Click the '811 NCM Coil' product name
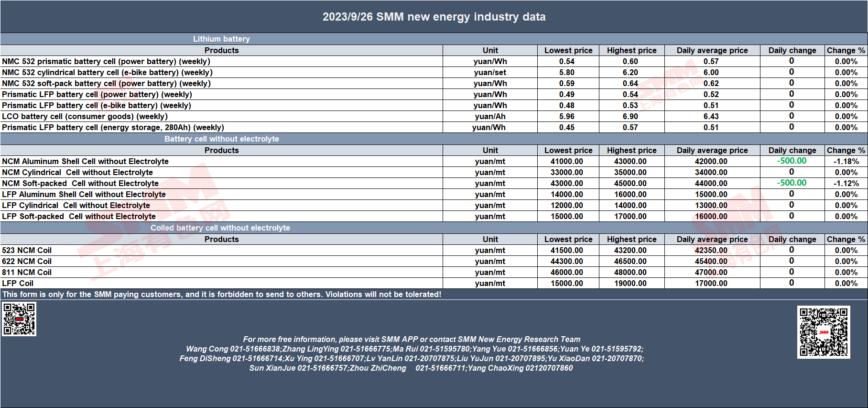868x408 pixels. point(27,272)
